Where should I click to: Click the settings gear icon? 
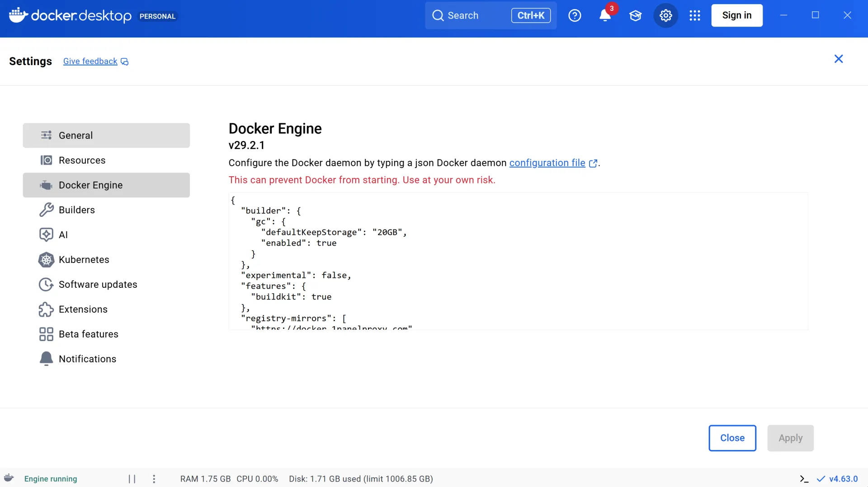(665, 15)
